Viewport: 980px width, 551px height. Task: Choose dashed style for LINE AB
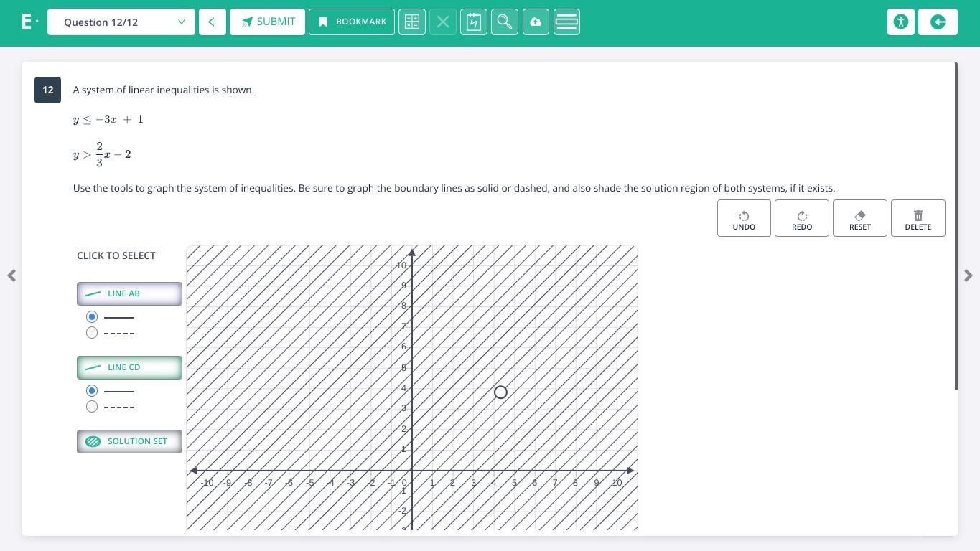(x=92, y=333)
